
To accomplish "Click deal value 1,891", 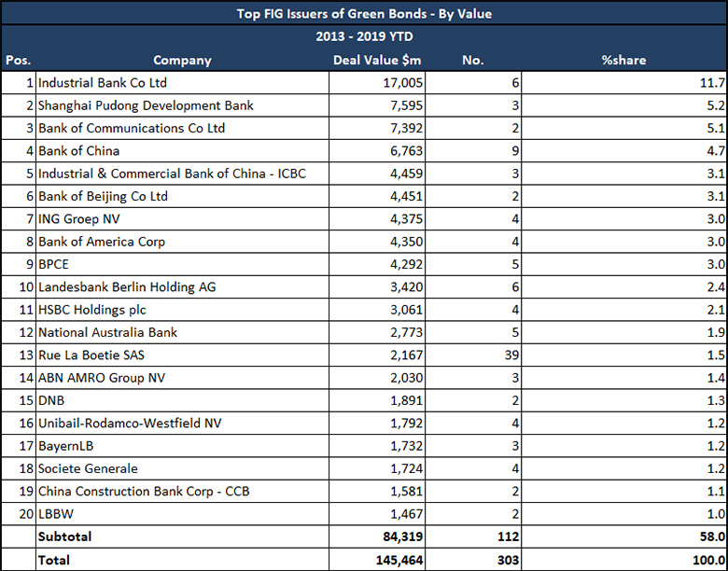I will pyautogui.click(x=377, y=401).
